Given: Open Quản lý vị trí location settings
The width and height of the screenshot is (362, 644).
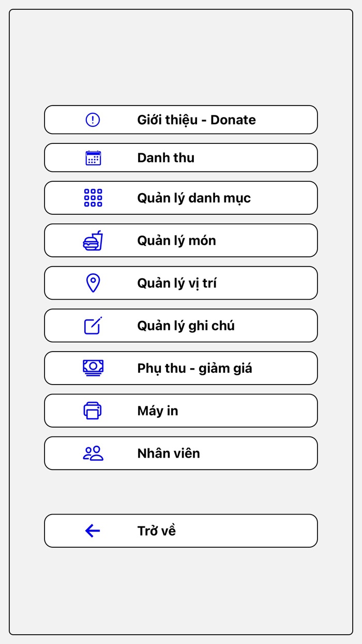Looking at the screenshot, I should coord(181,283).
